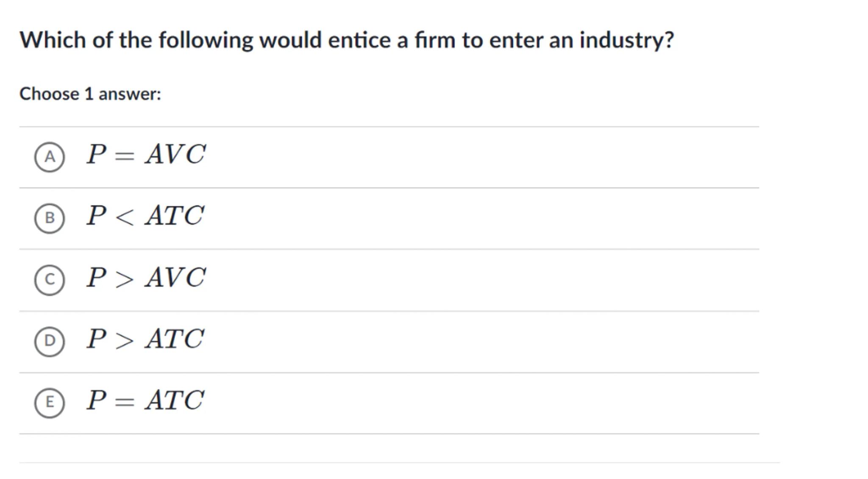Click the formula text P = AVC

pos(146,154)
